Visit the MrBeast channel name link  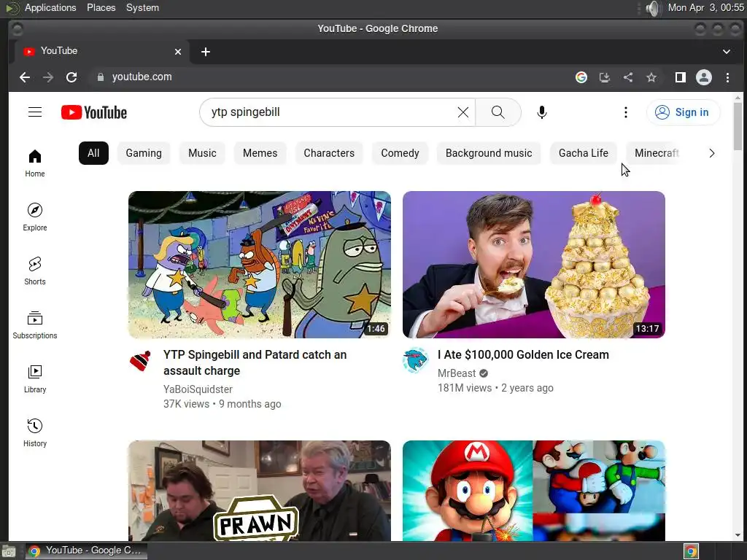(x=457, y=373)
